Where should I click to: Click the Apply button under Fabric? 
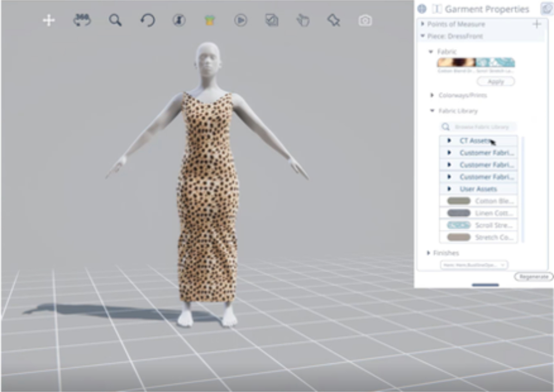tap(495, 82)
